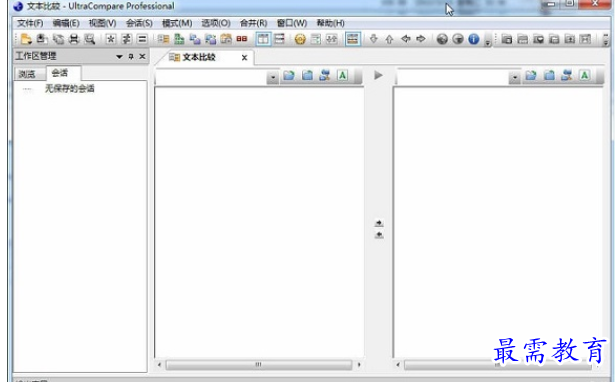
Task: Close the 工作区管理 panel
Action: click(142, 56)
